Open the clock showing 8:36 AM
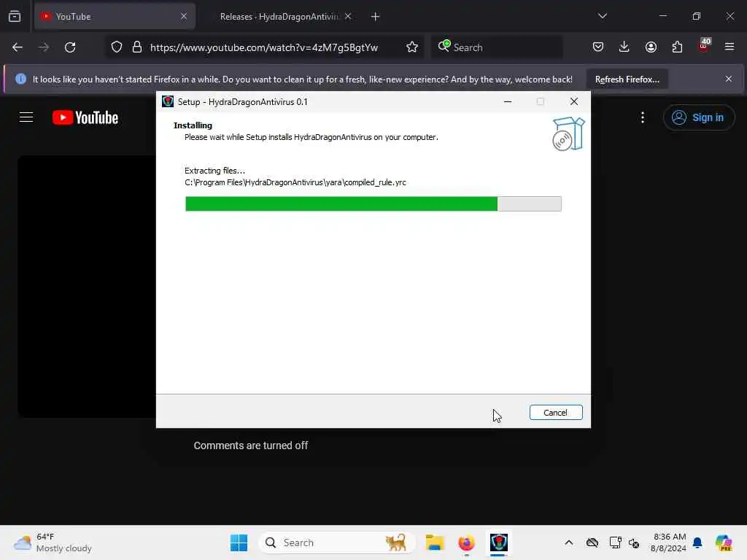Image resolution: width=747 pixels, height=560 pixels. coord(668,542)
